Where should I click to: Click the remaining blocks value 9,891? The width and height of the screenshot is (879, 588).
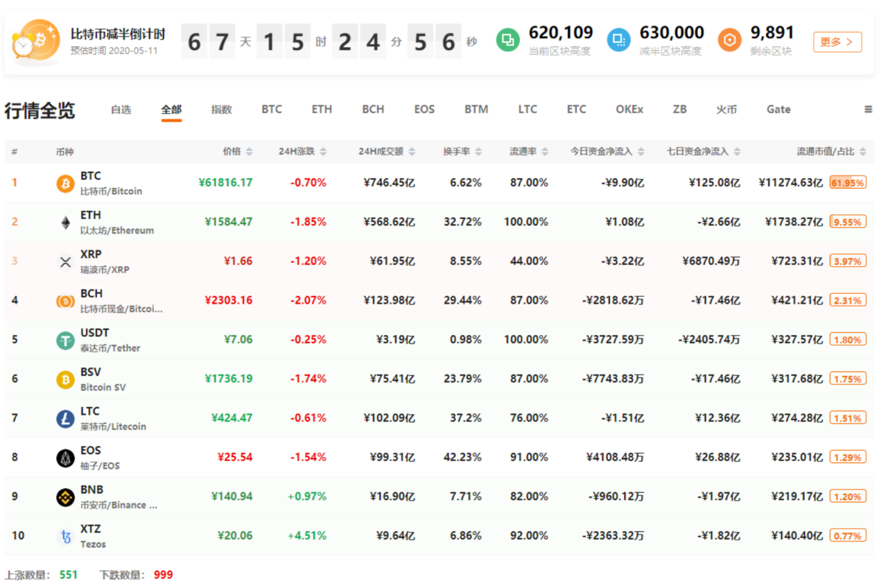[772, 33]
